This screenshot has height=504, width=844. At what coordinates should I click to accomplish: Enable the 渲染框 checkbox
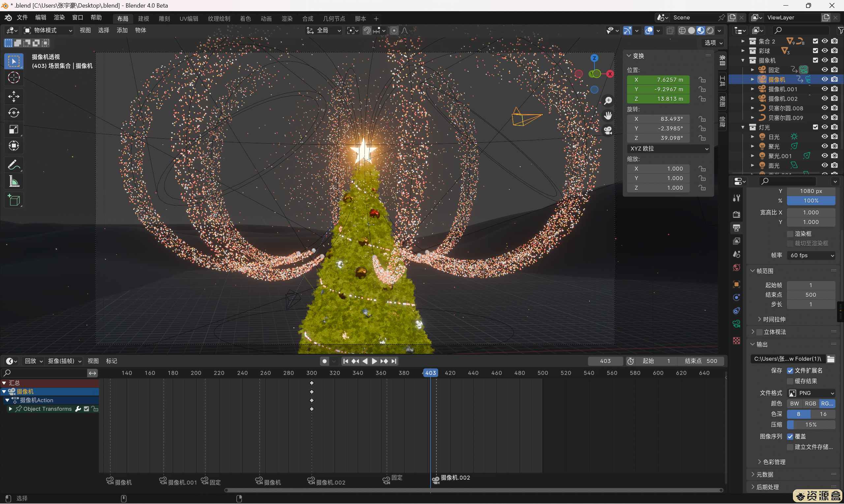(x=790, y=234)
